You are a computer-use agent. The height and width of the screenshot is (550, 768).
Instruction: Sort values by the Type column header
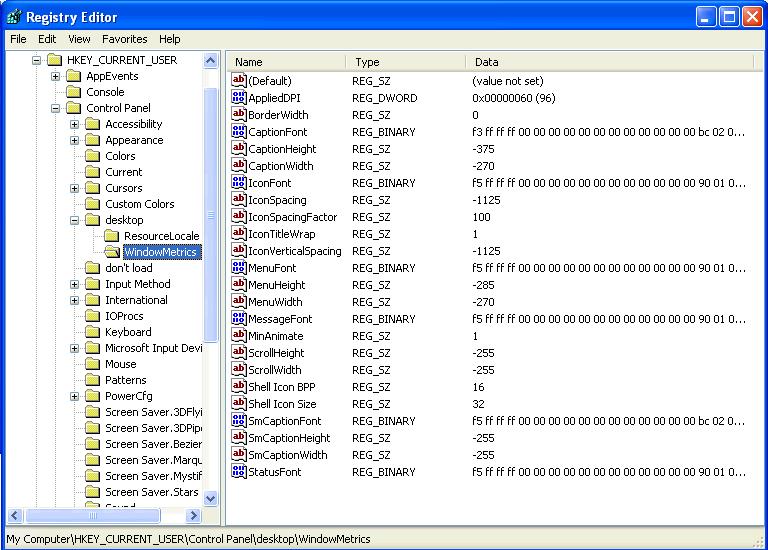click(406, 62)
